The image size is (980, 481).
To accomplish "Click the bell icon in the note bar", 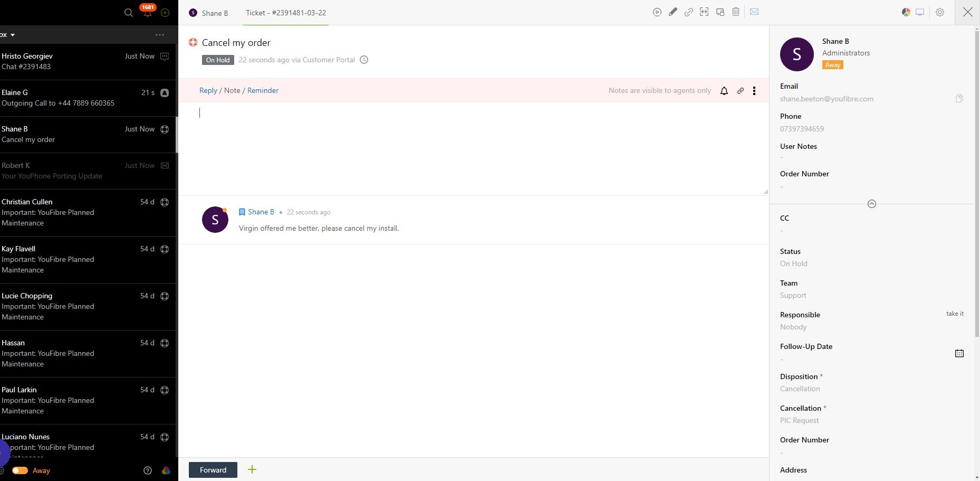I will point(724,91).
